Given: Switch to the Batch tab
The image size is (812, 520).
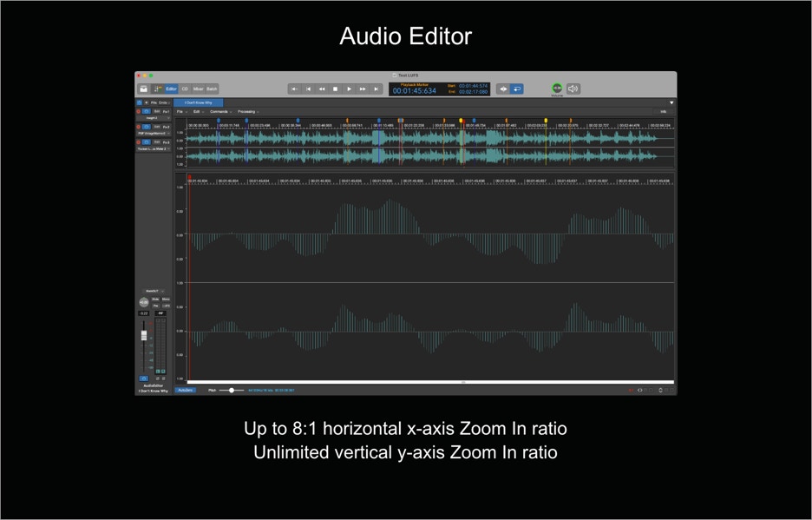Looking at the screenshot, I should (212, 89).
